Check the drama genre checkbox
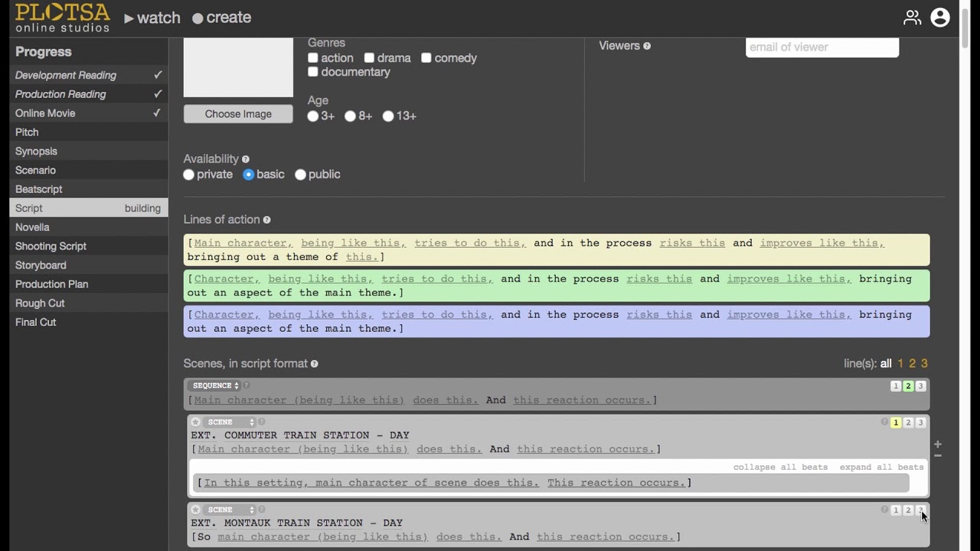Screen dimensions: 980x551 [369, 58]
